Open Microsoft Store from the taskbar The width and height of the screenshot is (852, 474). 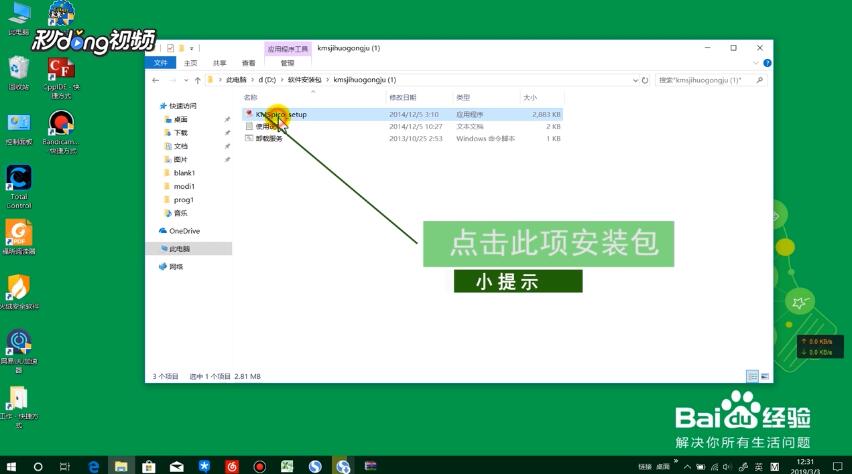click(149, 466)
